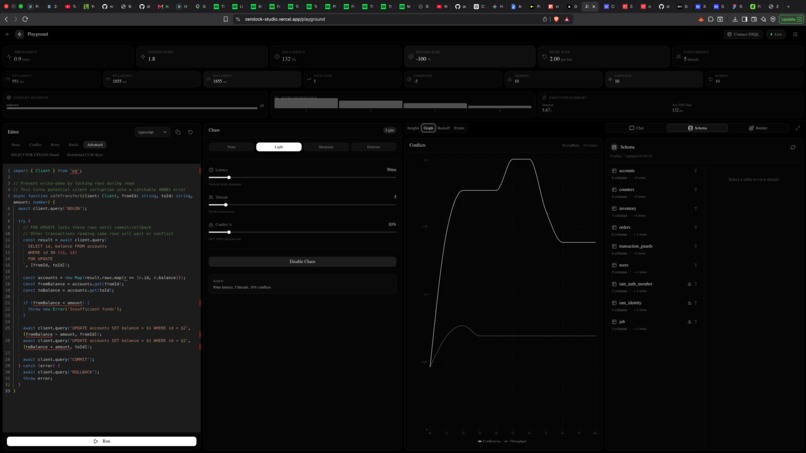This screenshot has width=806, height=453.
Task: Click the Disable Chaos button
Action: (x=302, y=262)
